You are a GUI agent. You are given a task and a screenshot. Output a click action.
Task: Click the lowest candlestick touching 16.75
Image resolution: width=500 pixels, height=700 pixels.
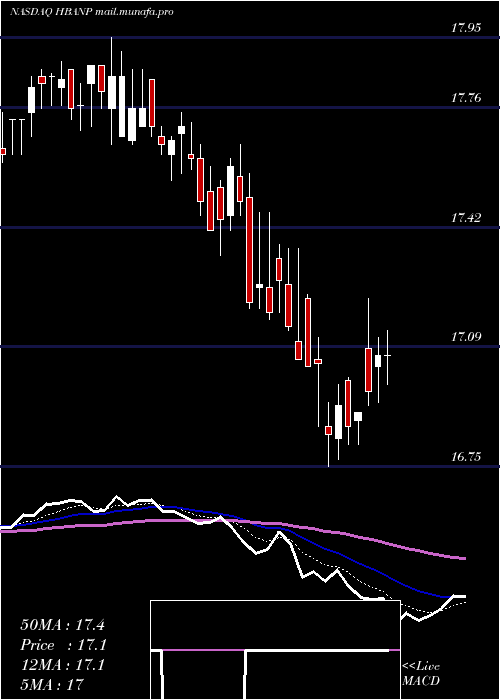329,434
